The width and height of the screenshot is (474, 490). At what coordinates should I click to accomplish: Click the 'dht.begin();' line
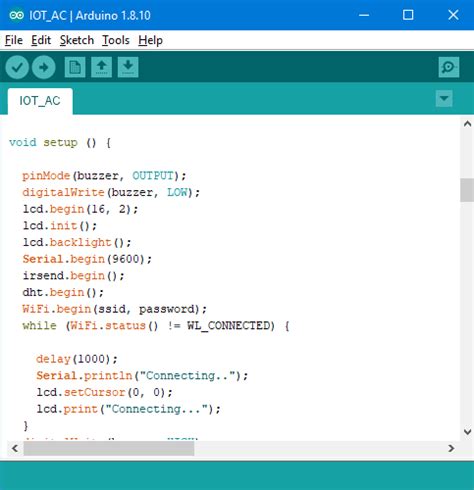coord(63,293)
